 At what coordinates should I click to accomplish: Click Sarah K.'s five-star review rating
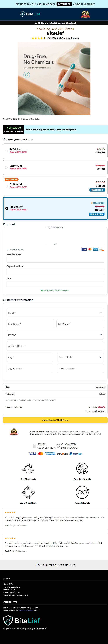click(10, 538)
